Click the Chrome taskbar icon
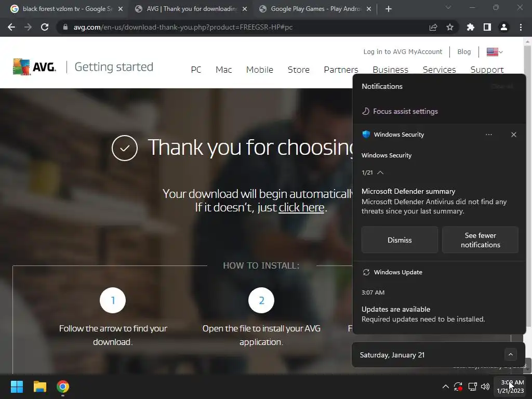Image resolution: width=532 pixels, height=399 pixels. [x=63, y=387]
